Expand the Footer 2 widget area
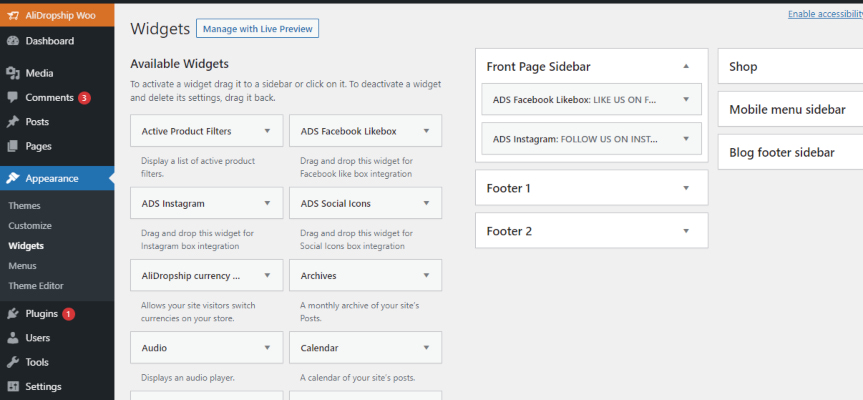The width and height of the screenshot is (863, 400). [x=686, y=231]
